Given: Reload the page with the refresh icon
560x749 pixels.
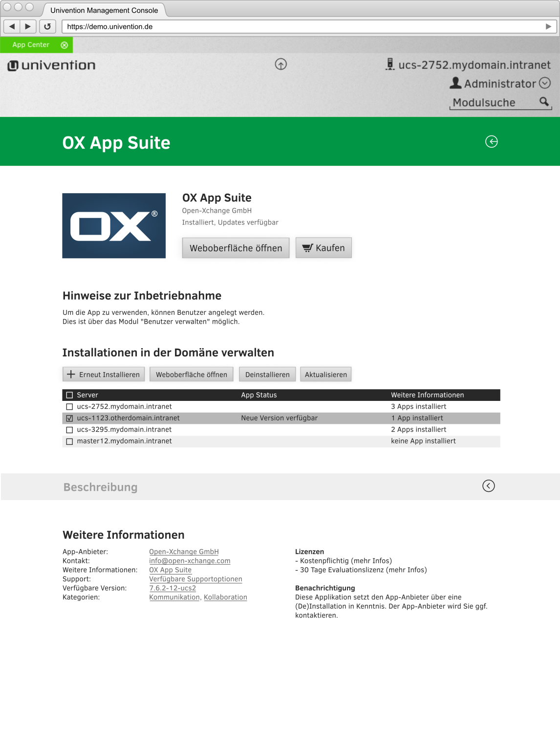Looking at the screenshot, I should coord(47,26).
